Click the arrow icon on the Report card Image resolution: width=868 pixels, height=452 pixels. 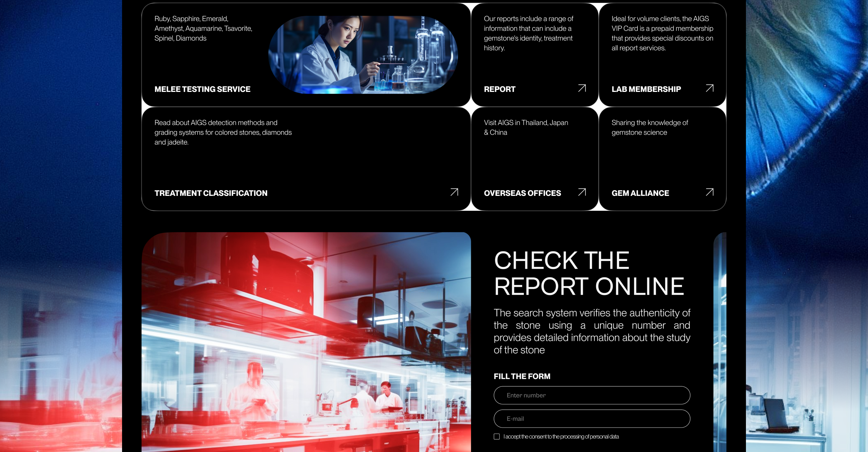click(x=582, y=88)
